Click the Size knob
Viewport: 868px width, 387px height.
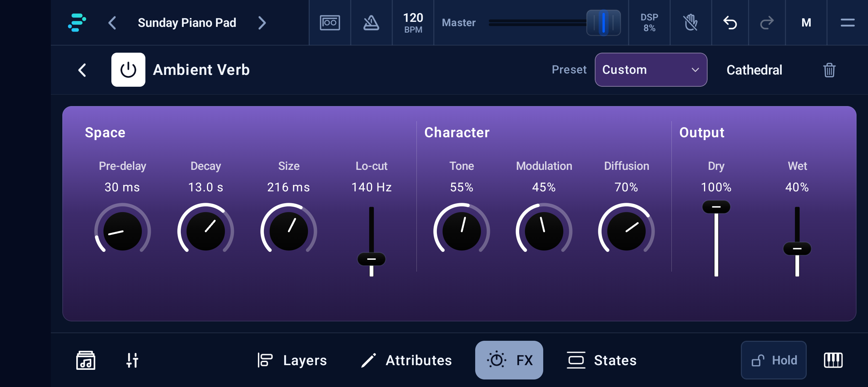click(x=289, y=231)
